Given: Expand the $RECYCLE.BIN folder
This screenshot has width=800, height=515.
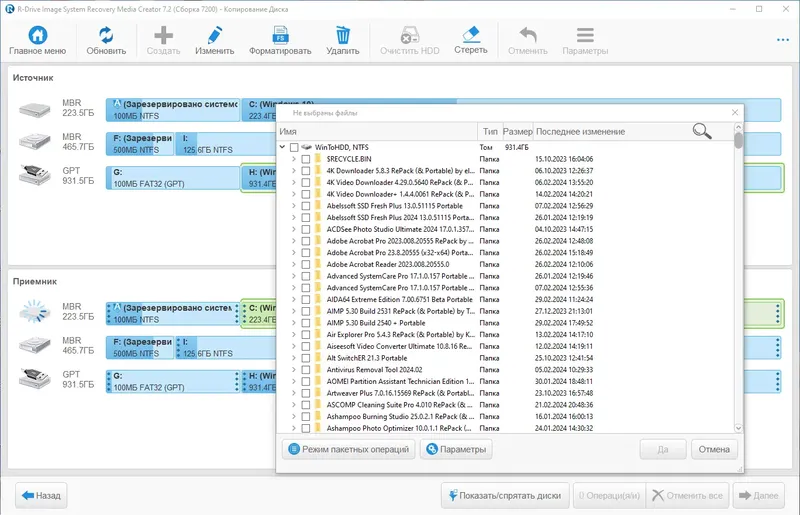Looking at the screenshot, I should pos(294,159).
